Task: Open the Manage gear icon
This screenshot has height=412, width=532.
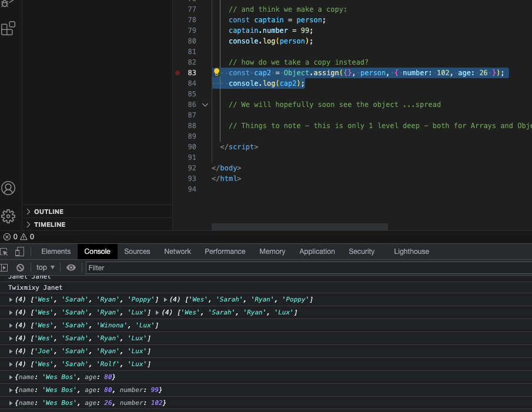Action: [8, 216]
